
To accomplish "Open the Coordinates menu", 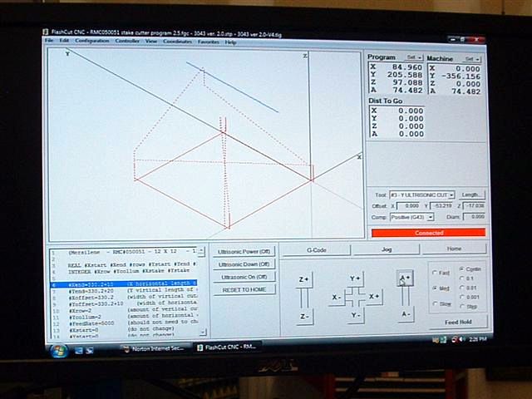I will click(177, 42).
